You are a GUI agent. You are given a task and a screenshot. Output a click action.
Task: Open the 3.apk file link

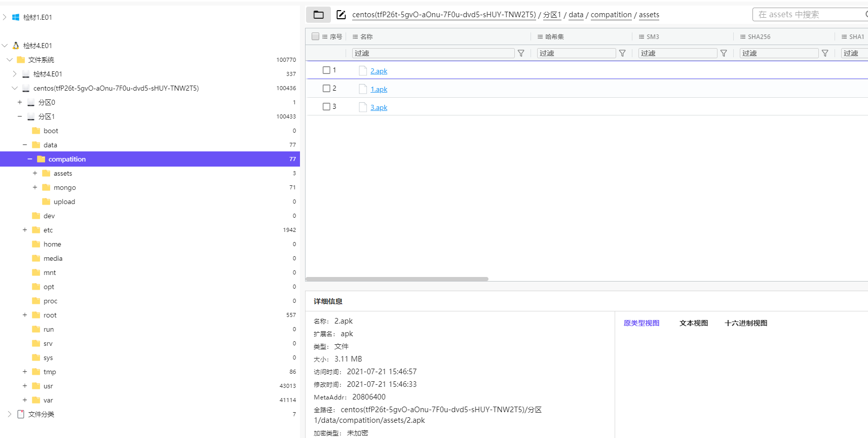pyautogui.click(x=379, y=107)
